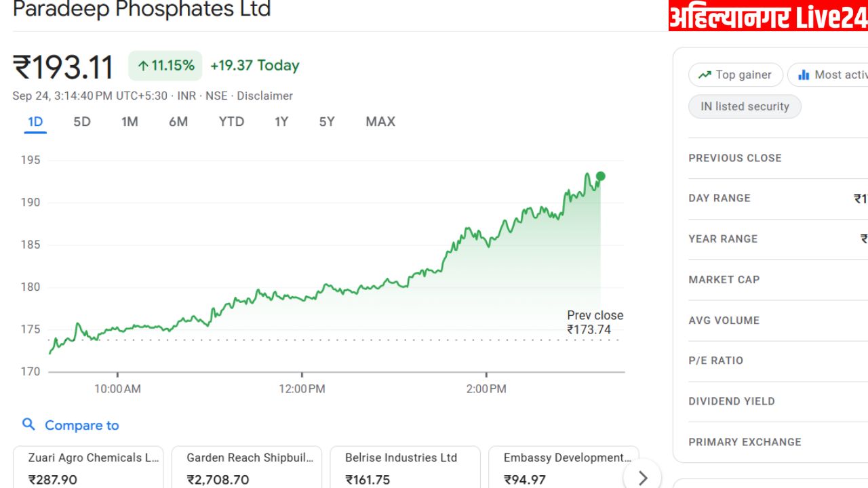
Task: Click the +19.37 Today change text
Action: pos(254,66)
